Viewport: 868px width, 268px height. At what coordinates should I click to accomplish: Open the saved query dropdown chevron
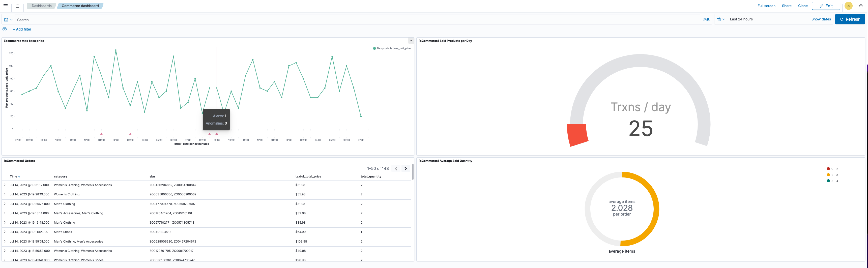click(x=11, y=19)
